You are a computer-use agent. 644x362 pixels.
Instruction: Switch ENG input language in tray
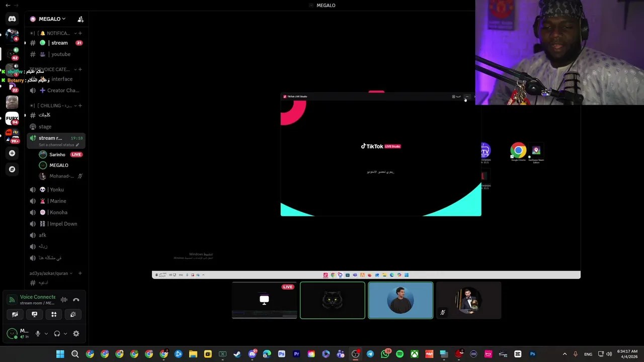pos(588,354)
